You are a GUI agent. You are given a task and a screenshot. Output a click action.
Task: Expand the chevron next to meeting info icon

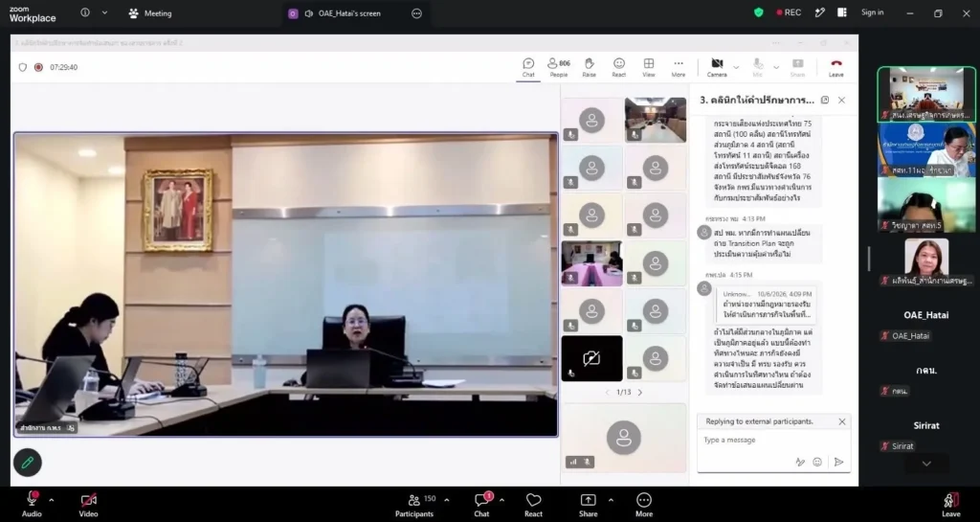click(x=104, y=12)
